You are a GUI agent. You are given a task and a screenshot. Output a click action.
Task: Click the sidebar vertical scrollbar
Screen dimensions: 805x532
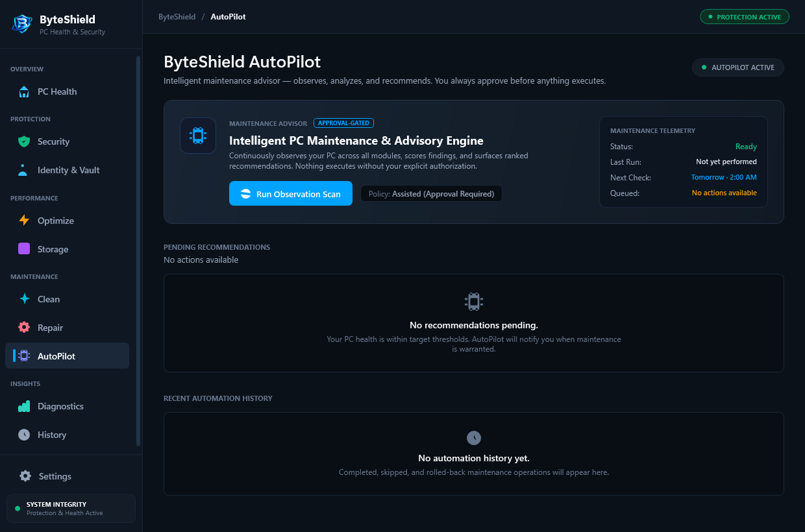point(138,251)
